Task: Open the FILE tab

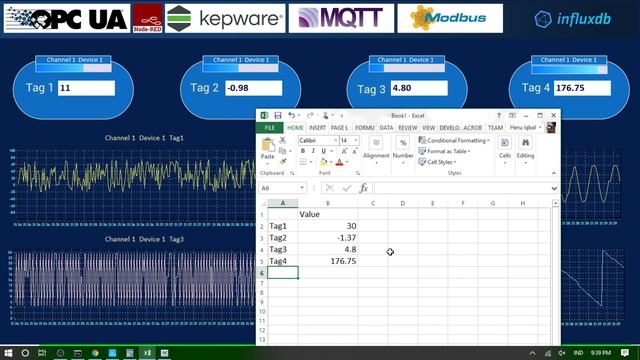Action: (x=269, y=128)
